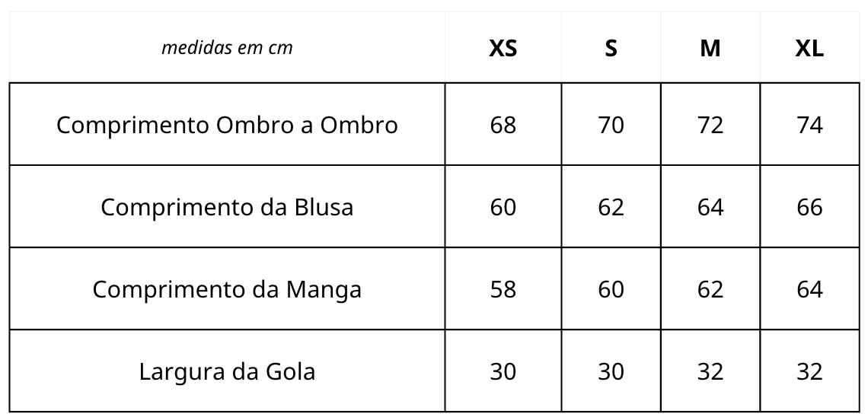
Task: Select the S size column header
Action: pyautogui.click(x=611, y=48)
